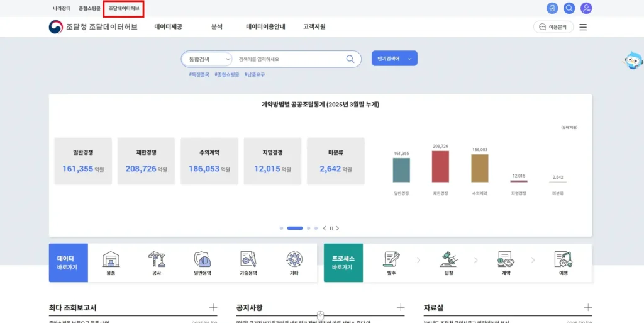Open the 물품 goods category icon
644x323 pixels.
pos(111,262)
